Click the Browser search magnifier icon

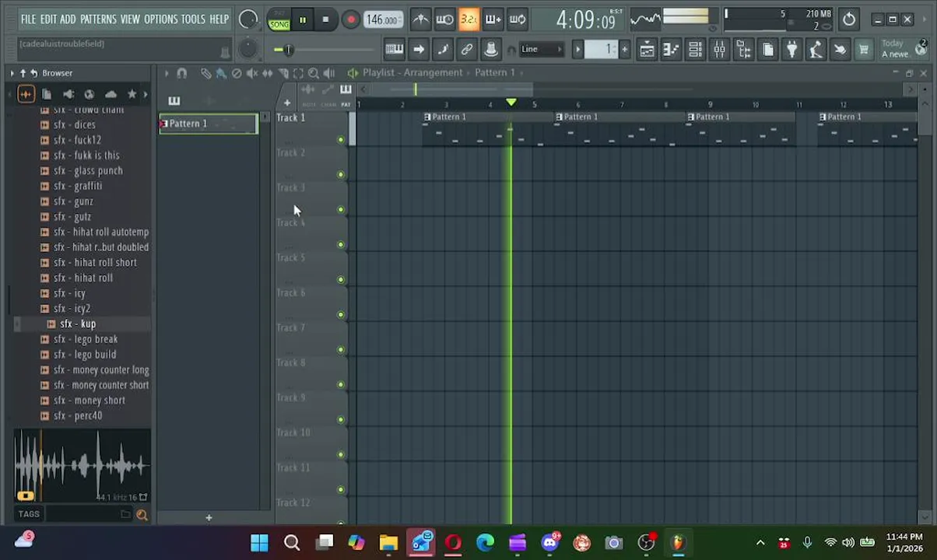click(142, 514)
